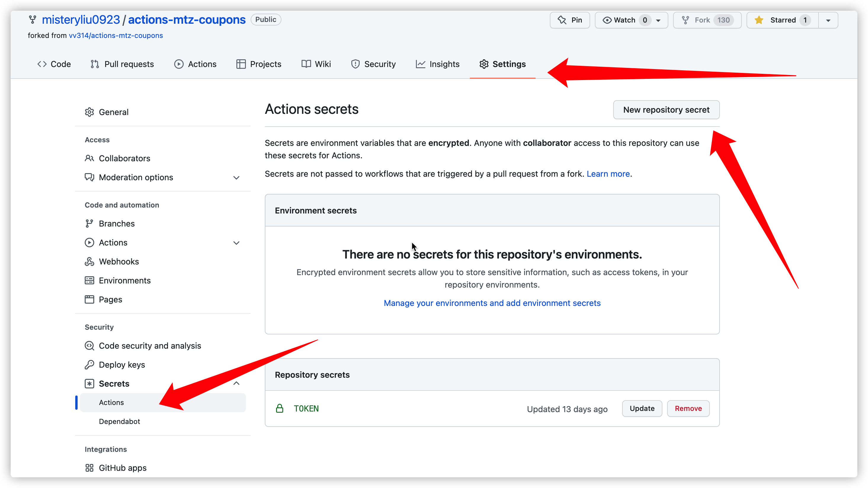Click the fork icon beside the repository name
868x488 pixels.
click(32, 20)
